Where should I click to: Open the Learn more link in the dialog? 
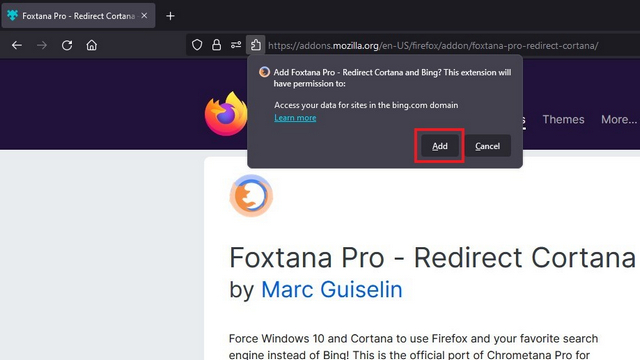[x=295, y=118]
